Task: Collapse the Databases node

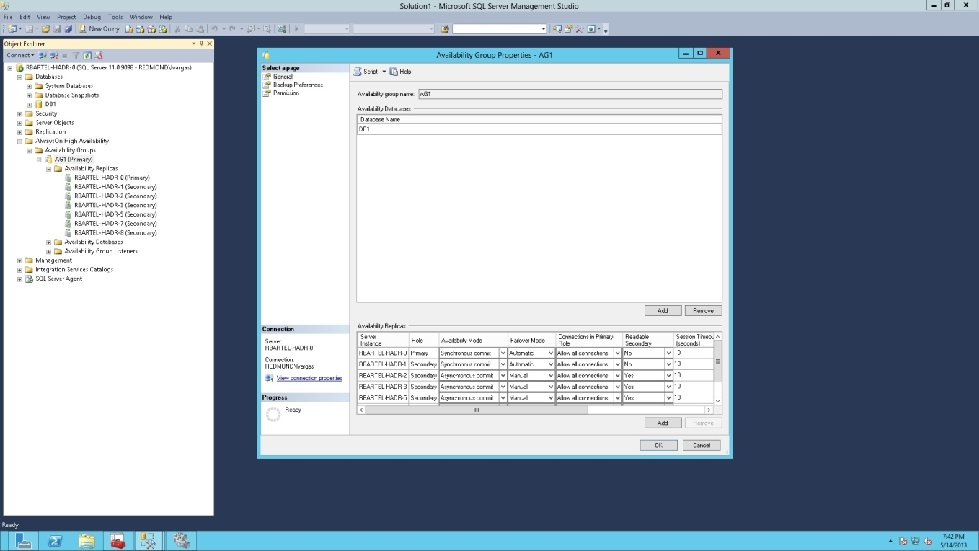Action: pos(19,77)
